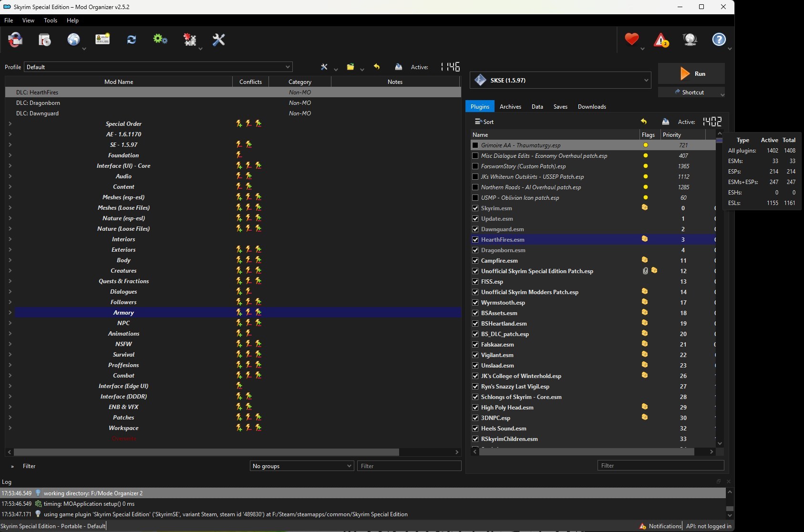
Task: Tick the ForswornStory (Custom Patch).esp checkbox
Action: (475, 166)
